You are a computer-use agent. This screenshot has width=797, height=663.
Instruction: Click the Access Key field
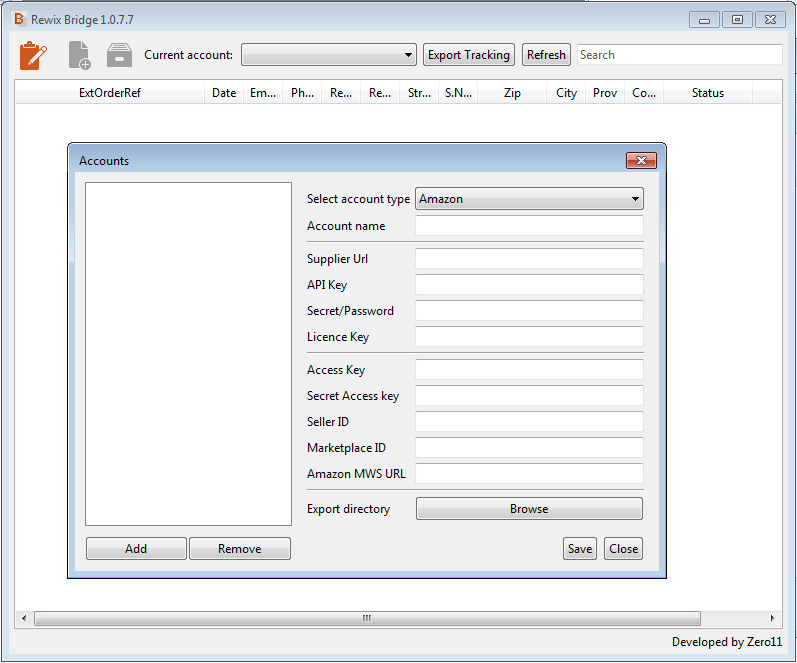click(x=529, y=370)
